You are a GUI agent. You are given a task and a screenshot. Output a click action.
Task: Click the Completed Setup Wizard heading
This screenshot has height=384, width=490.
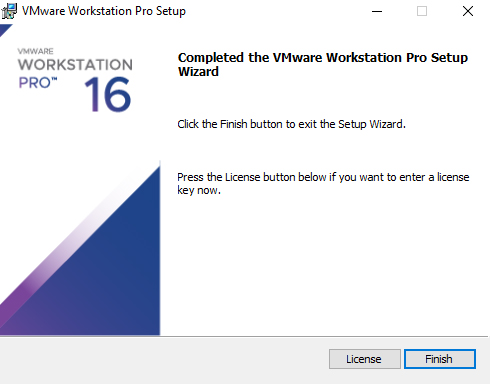tap(323, 64)
